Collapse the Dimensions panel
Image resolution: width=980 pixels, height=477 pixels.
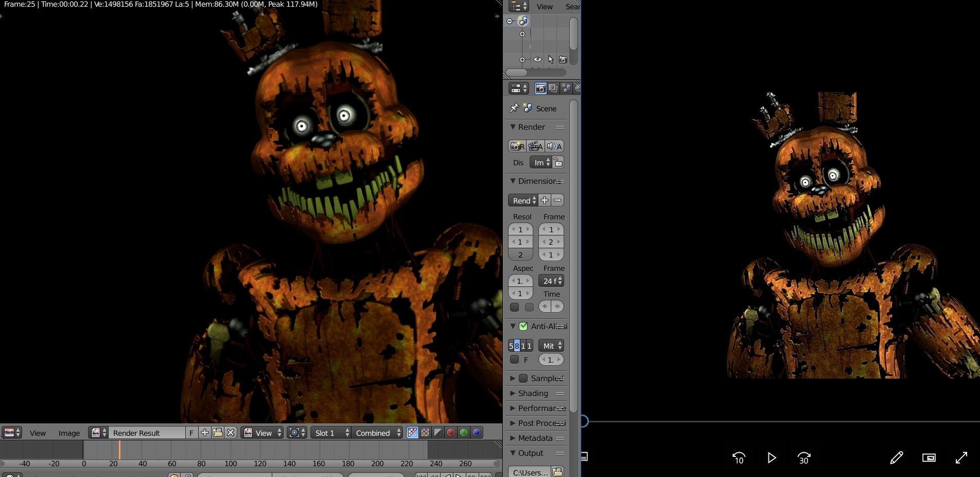coord(513,181)
